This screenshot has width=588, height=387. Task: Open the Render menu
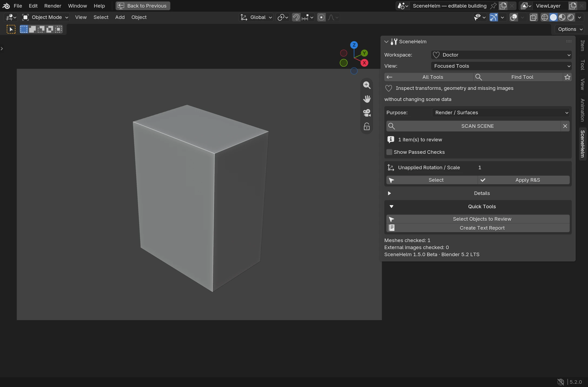click(53, 6)
